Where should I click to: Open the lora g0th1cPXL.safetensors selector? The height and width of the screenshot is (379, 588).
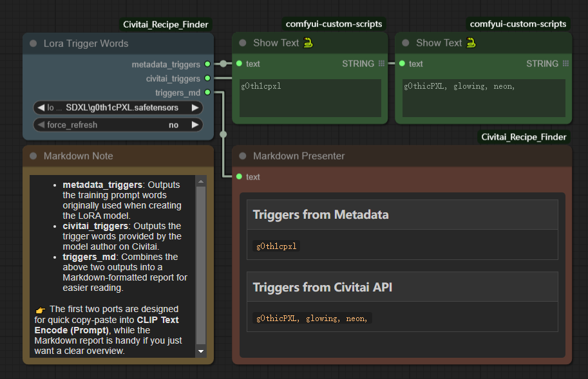coord(118,108)
